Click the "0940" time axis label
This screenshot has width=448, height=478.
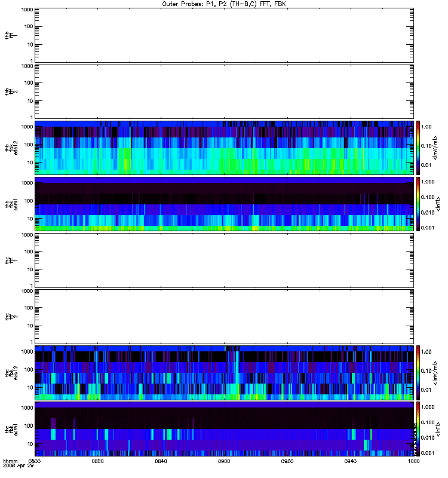click(x=351, y=461)
